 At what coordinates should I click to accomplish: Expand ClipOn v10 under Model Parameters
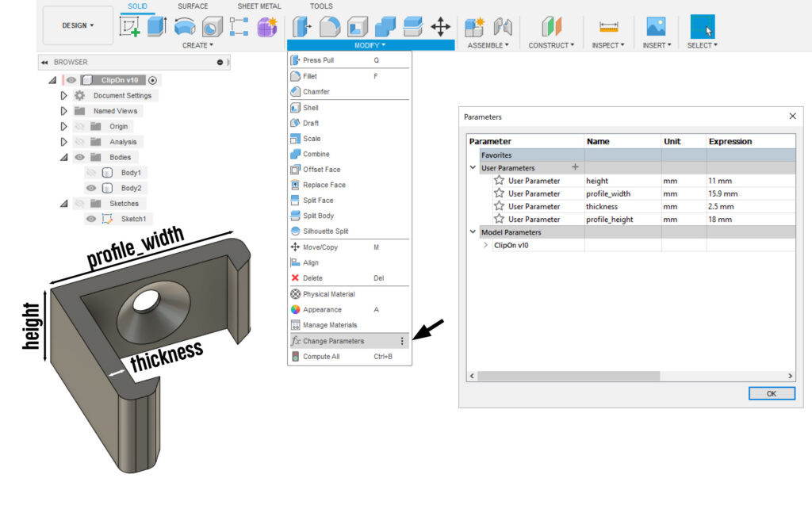click(485, 245)
